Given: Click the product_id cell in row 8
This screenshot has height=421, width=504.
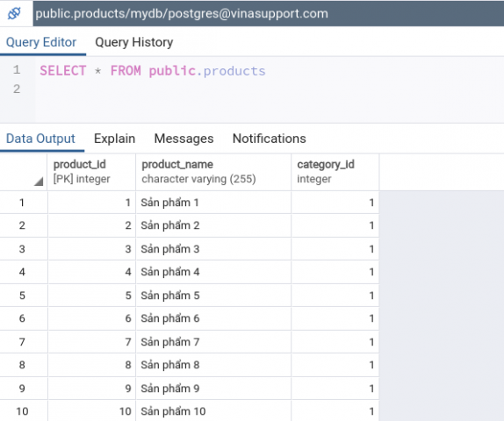Looking at the screenshot, I should (91, 365).
